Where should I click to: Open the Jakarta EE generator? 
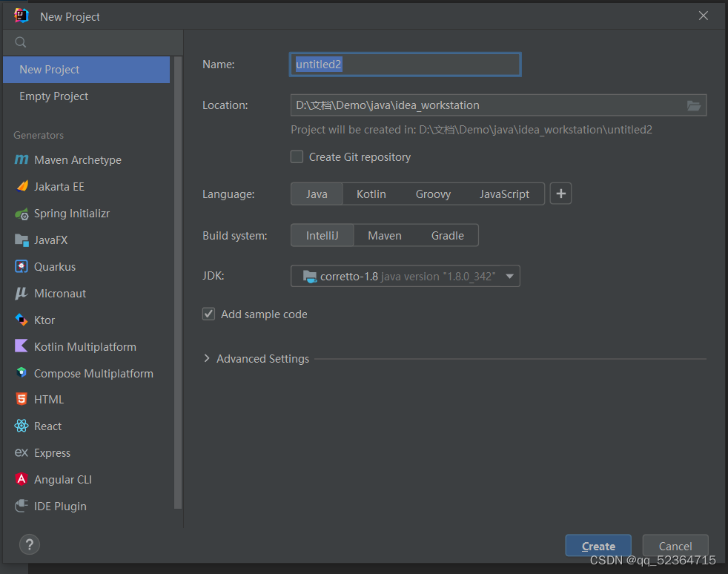pos(86,187)
